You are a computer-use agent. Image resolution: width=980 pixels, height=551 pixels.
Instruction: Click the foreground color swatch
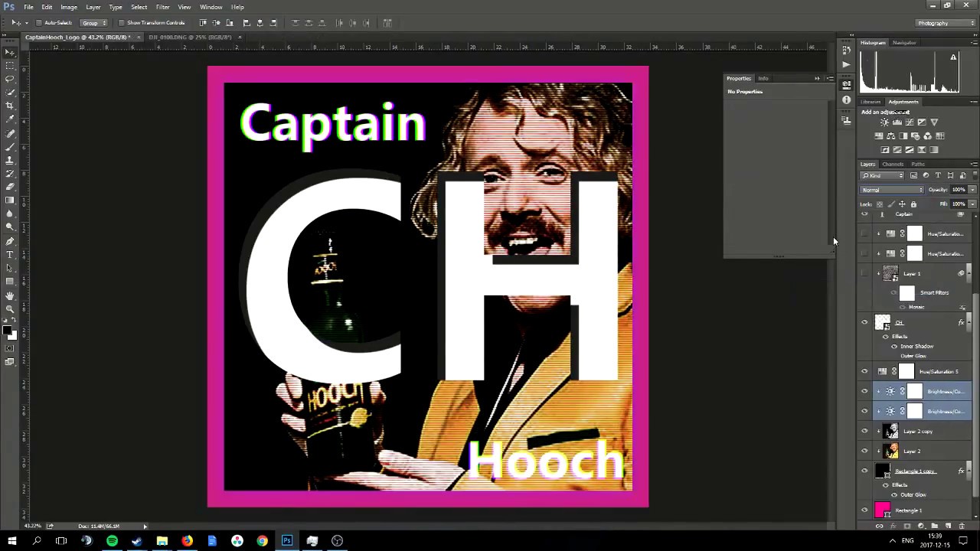coord(6,331)
